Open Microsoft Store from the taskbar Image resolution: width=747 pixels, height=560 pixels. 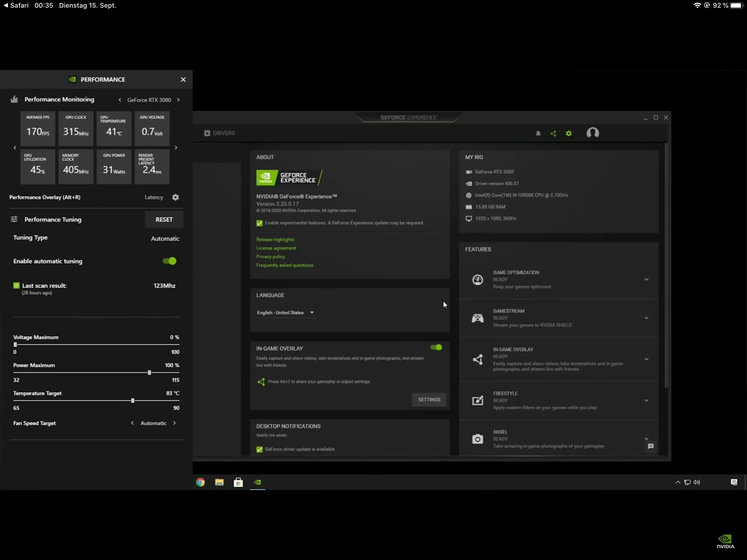click(238, 482)
